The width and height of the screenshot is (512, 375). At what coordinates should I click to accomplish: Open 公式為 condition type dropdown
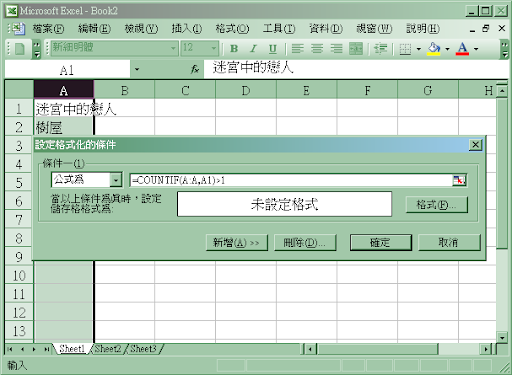pyautogui.click(x=116, y=180)
